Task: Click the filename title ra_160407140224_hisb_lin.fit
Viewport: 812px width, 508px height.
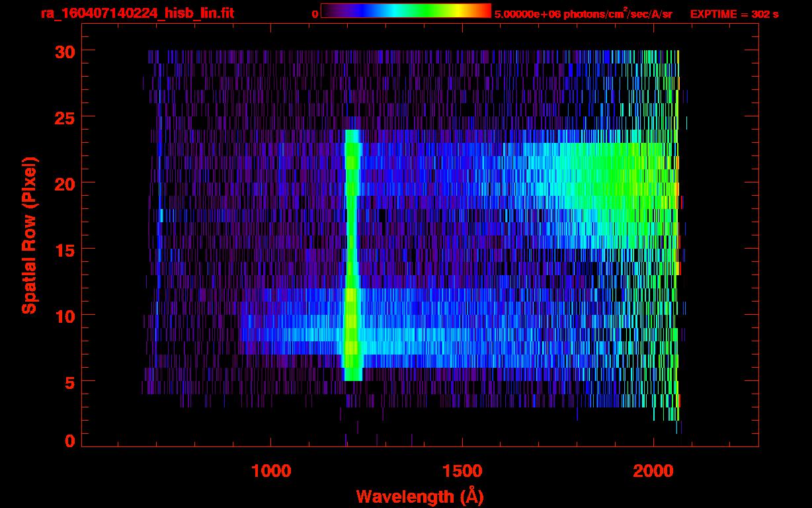Action: 136,13
